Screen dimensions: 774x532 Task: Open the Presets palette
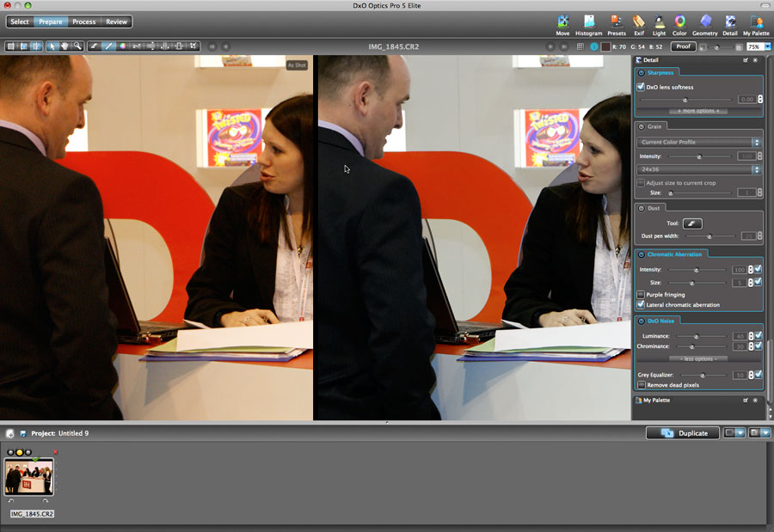click(x=617, y=24)
